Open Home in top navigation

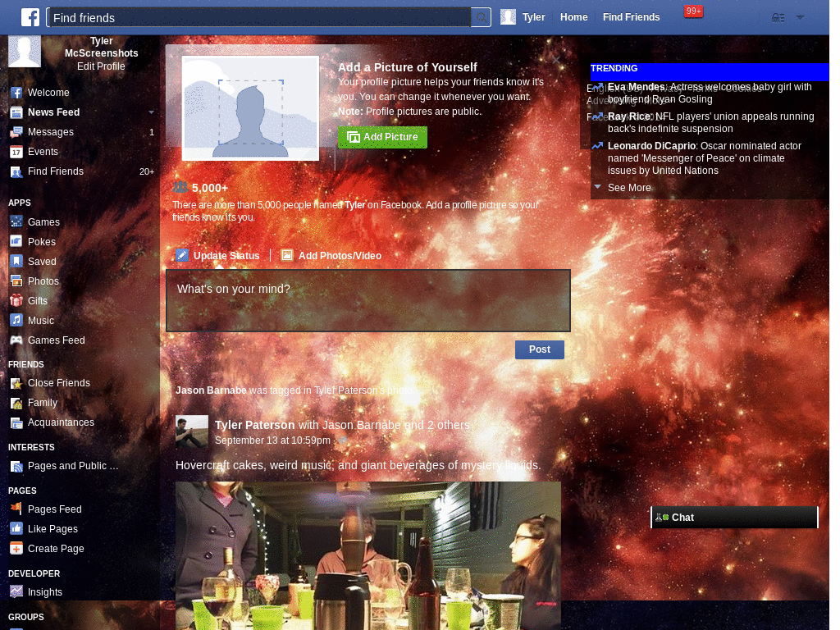573,17
